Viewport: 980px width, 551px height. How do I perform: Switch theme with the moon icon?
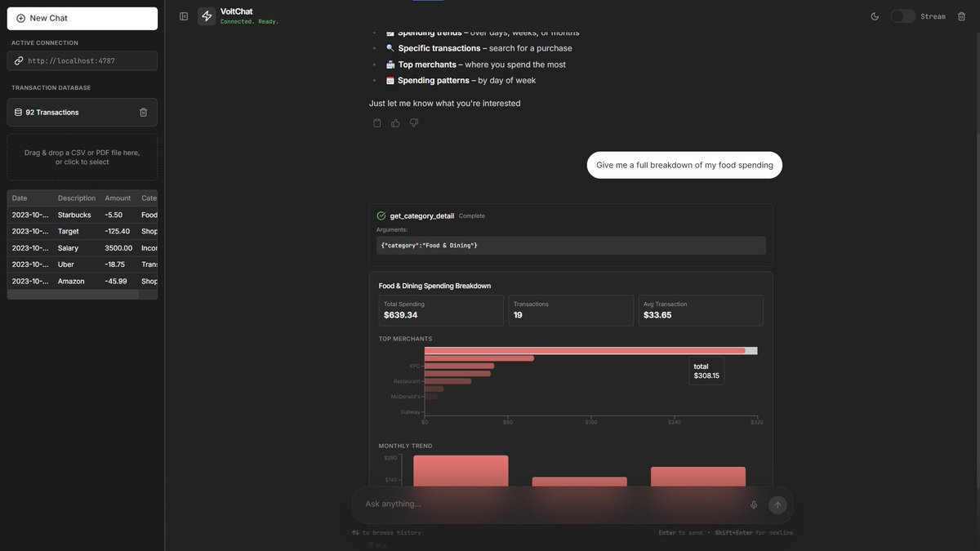click(875, 16)
